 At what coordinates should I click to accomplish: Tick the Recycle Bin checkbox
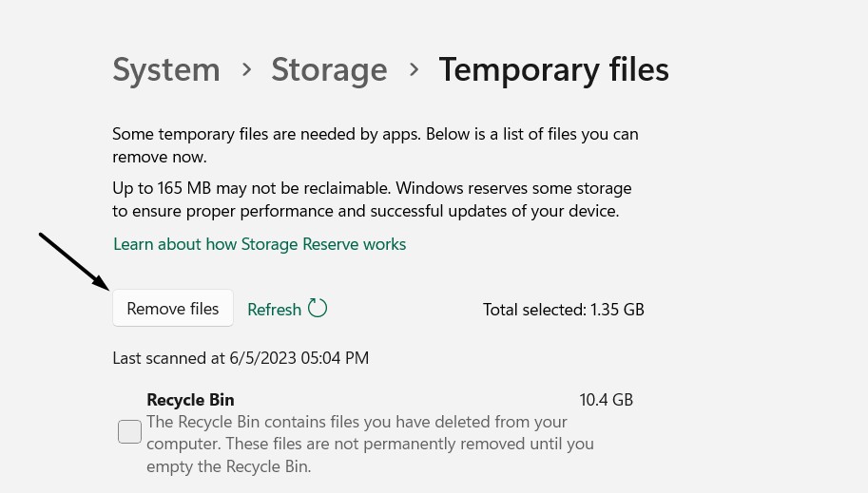(130, 431)
